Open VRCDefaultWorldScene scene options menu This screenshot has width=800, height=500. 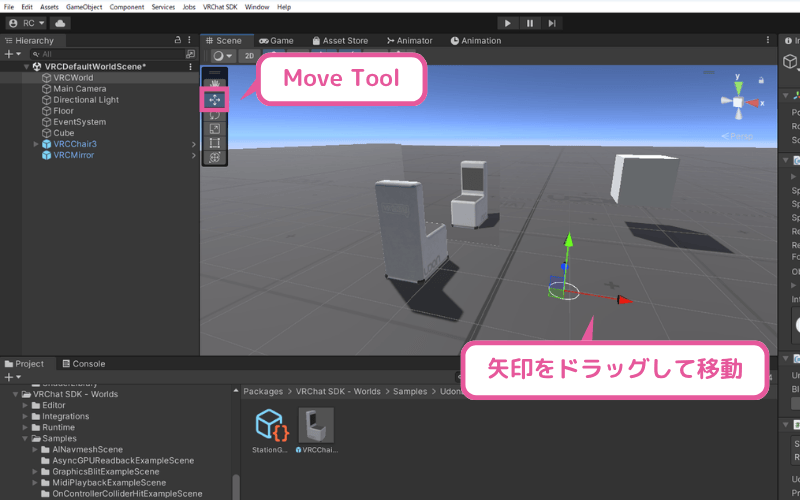190,67
